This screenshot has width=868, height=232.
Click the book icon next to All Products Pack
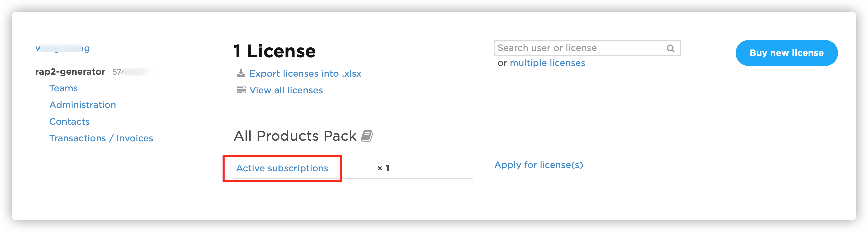click(367, 136)
